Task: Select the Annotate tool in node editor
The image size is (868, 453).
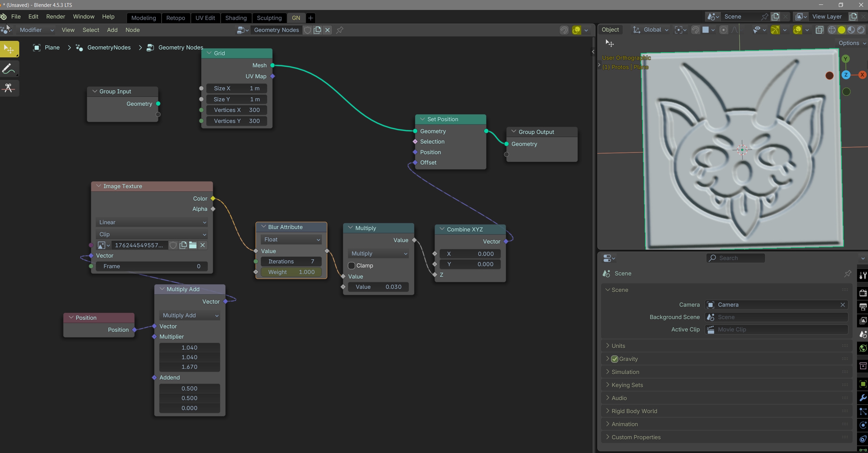Action: (x=9, y=69)
